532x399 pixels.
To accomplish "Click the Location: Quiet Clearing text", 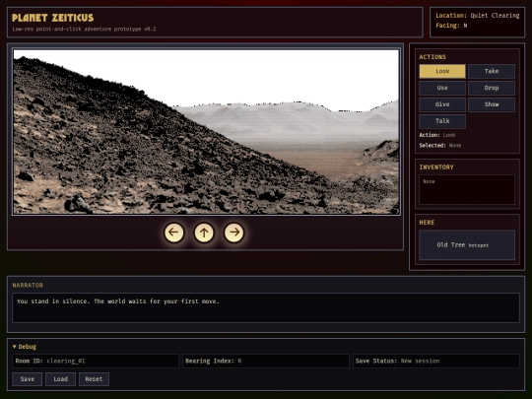I will click(478, 16).
